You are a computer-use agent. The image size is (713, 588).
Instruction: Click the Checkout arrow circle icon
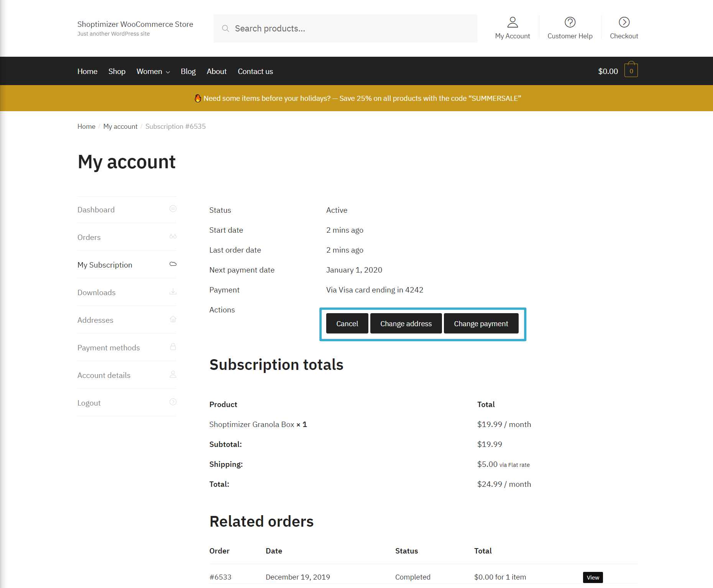pyautogui.click(x=624, y=22)
